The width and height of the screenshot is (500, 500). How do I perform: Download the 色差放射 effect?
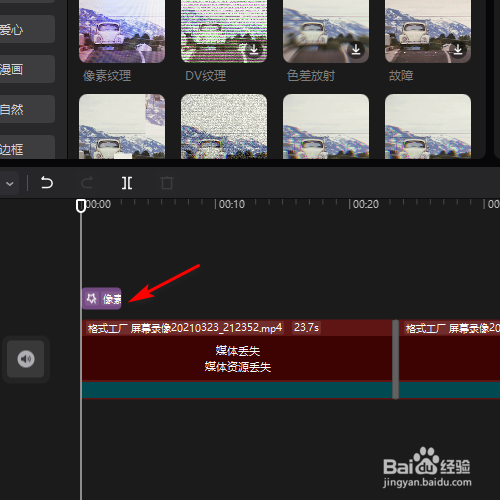[x=356, y=49]
